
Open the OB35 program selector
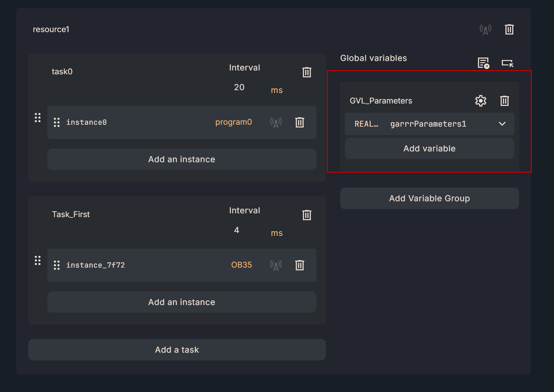tap(241, 265)
